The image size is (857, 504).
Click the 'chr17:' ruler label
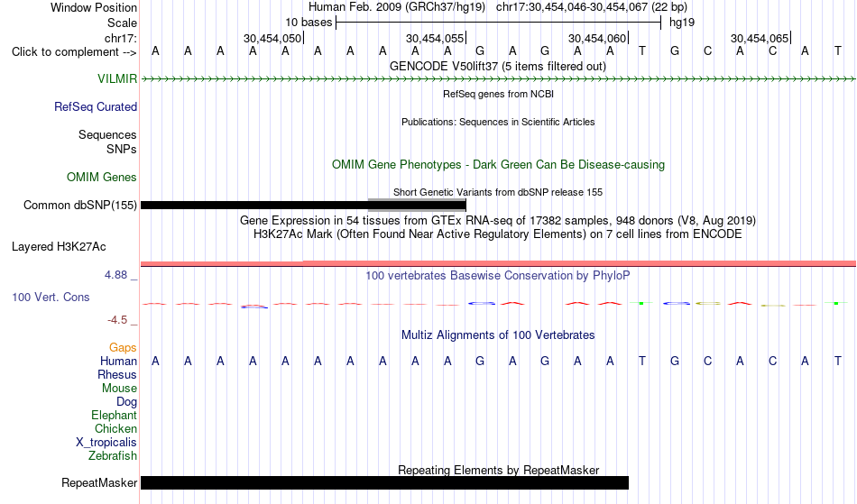tap(120, 38)
